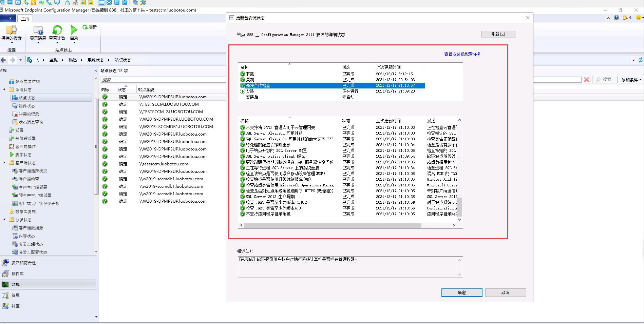Select the 下载 step row
Image resolution: width=644 pixels, height=324 pixels.
pos(332,74)
